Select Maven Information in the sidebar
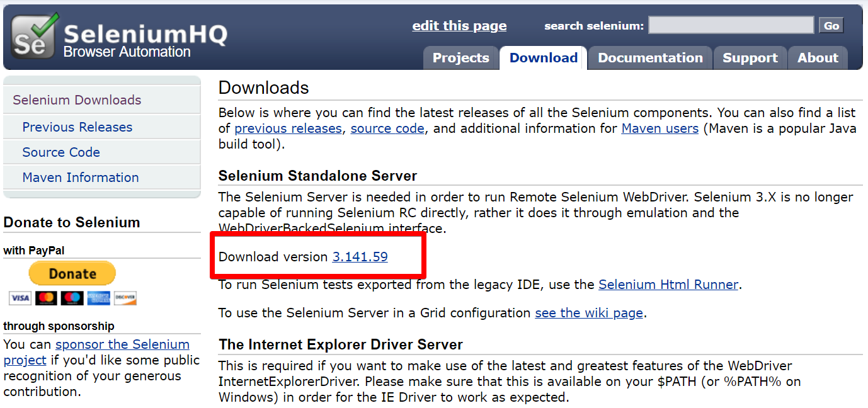The height and width of the screenshot is (408, 868). [x=80, y=178]
